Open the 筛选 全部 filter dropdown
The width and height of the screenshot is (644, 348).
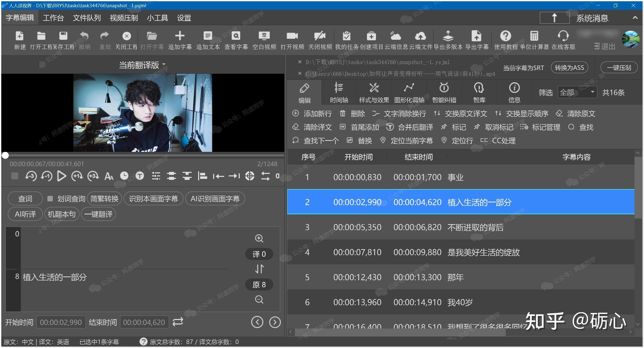[x=577, y=93]
